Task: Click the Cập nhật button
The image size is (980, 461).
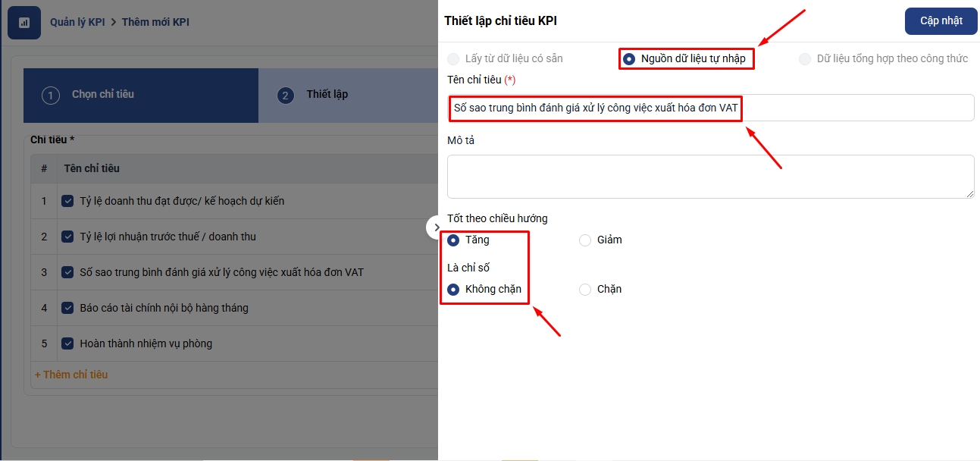Action: click(941, 21)
